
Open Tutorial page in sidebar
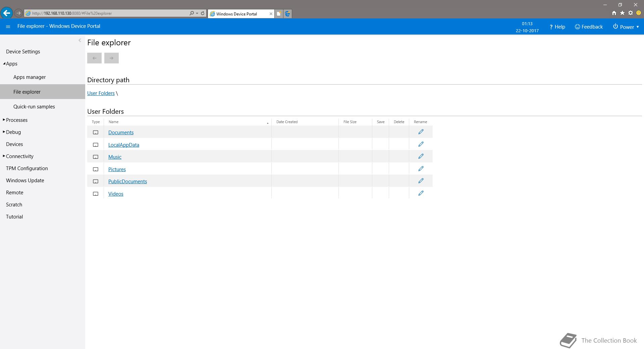coord(14,217)
